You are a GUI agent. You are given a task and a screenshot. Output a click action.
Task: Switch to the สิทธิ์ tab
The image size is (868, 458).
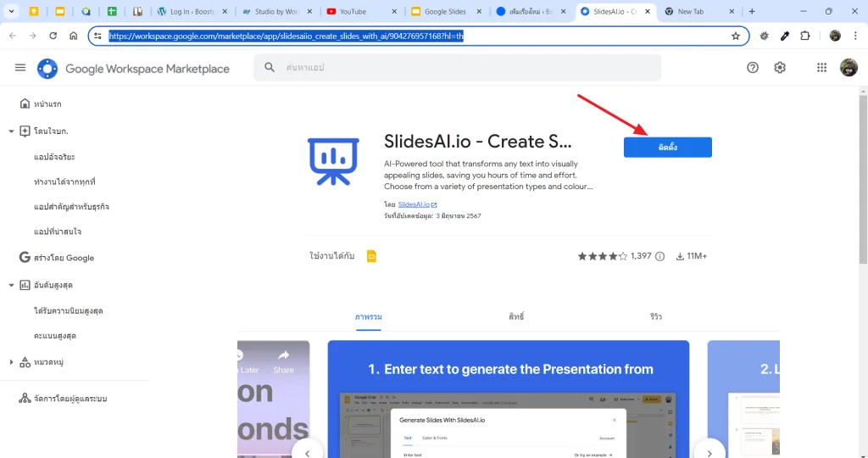click(516, 316)
